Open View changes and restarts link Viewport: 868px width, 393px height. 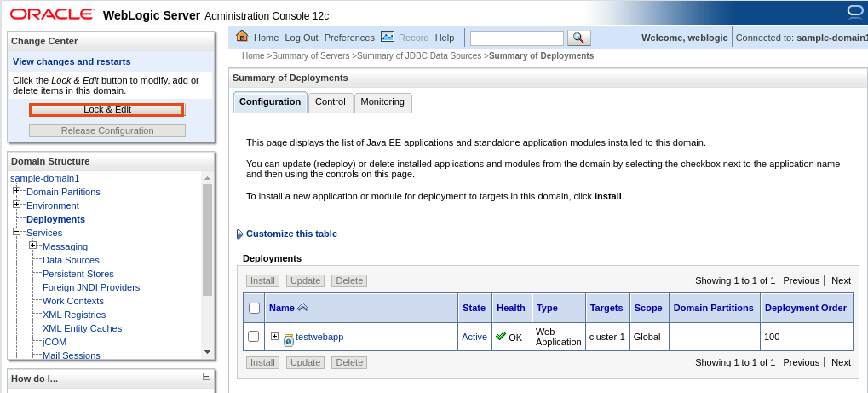coord(72,61)
